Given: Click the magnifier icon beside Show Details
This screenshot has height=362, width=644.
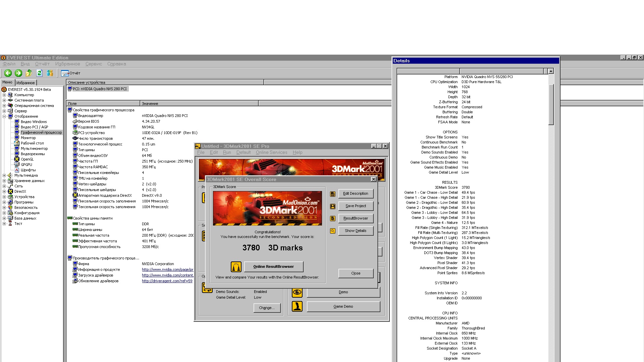Looking at the screenshot, I should [x=333, y=231].
